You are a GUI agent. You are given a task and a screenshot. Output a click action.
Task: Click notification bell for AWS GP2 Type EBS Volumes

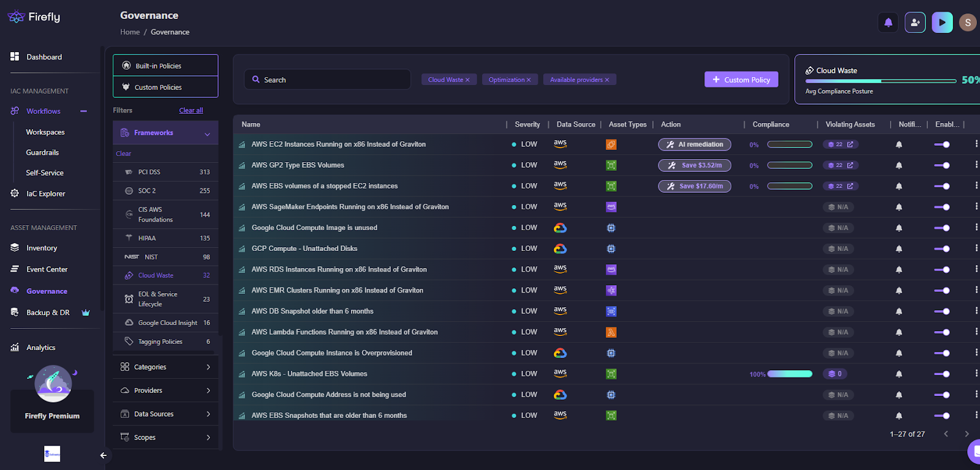pyautogui.click(x=899, y=165)
